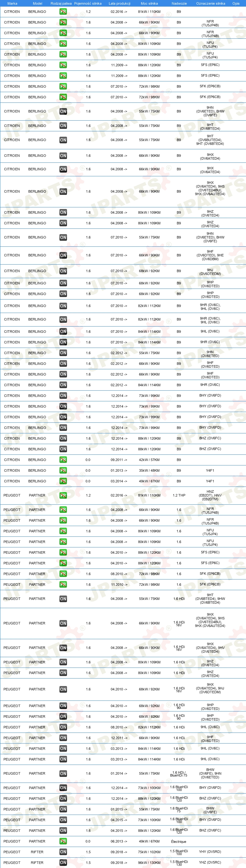Click engine code 'HNZ (EB2DT), HNV (EB2DTM)'
Viewport: 246px width, 868px height.
click(210, 495)
